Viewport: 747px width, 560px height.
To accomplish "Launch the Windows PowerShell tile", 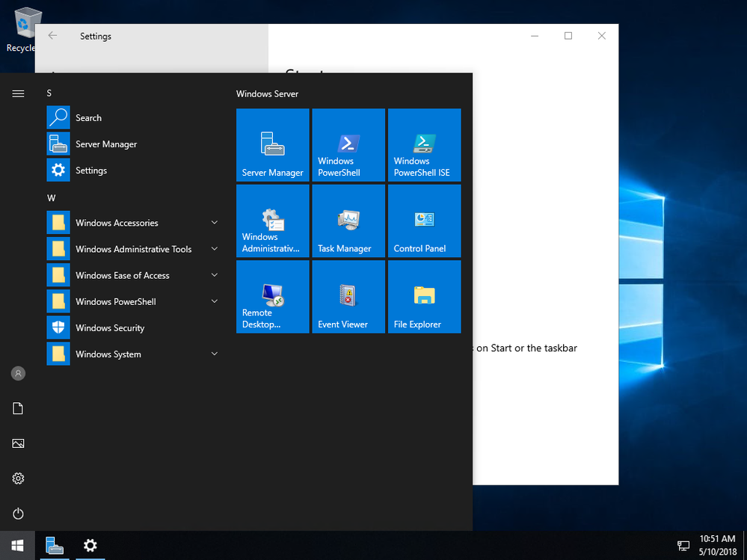I will [x=348, y=145].
